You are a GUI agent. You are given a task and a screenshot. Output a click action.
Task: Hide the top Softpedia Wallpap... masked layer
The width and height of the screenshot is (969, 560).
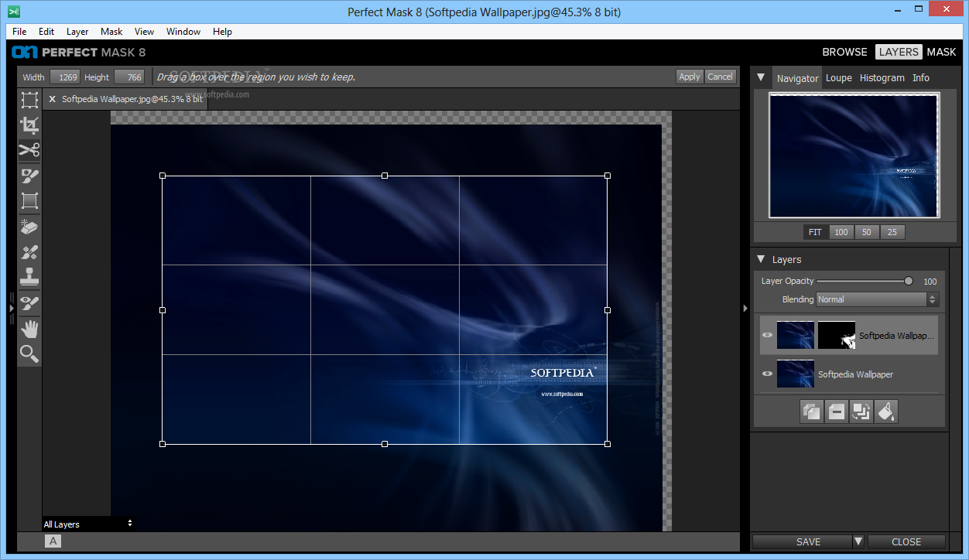point(767,336)
